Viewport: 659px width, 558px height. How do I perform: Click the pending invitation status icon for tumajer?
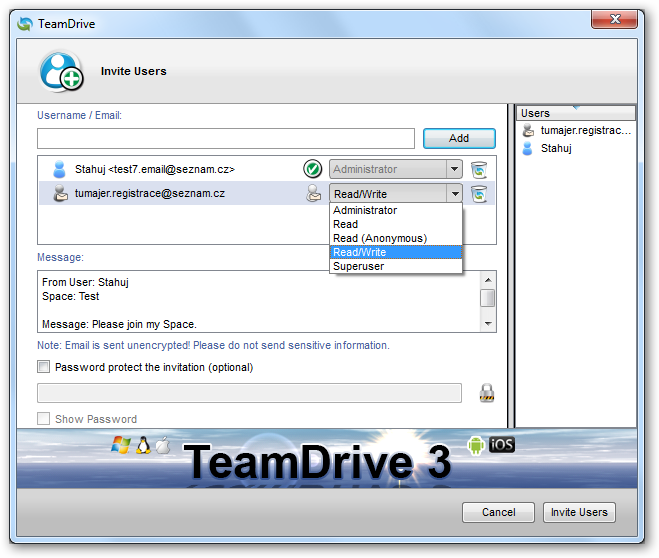point(314,193)
